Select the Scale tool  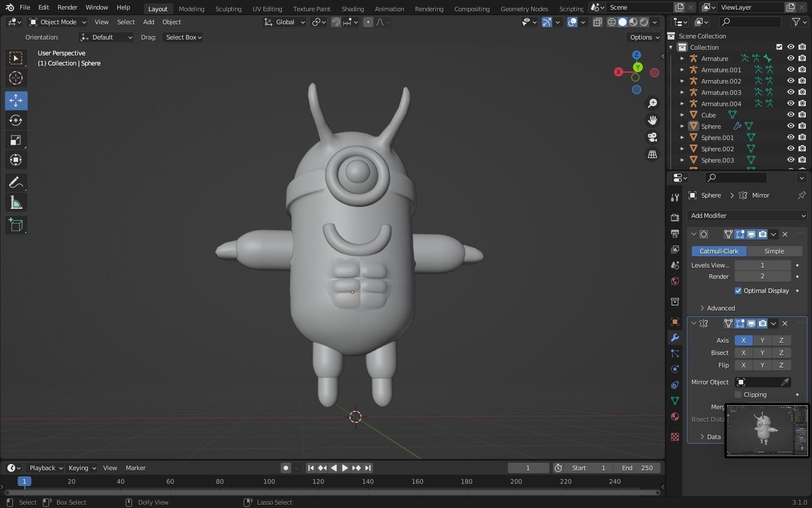pos(16,140)
